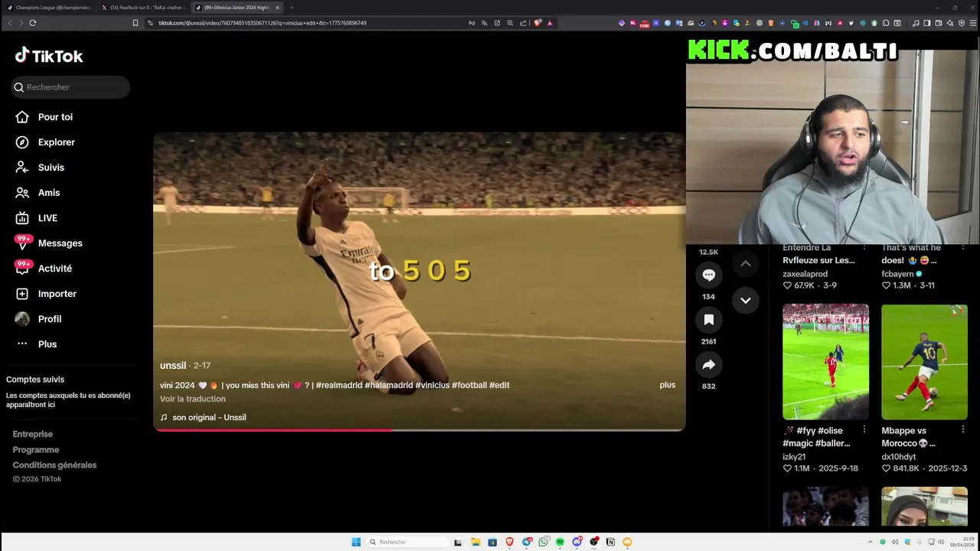The height and width of the screenshot is (551, 980).
Task: Reload the page
Action: (33, 23)
